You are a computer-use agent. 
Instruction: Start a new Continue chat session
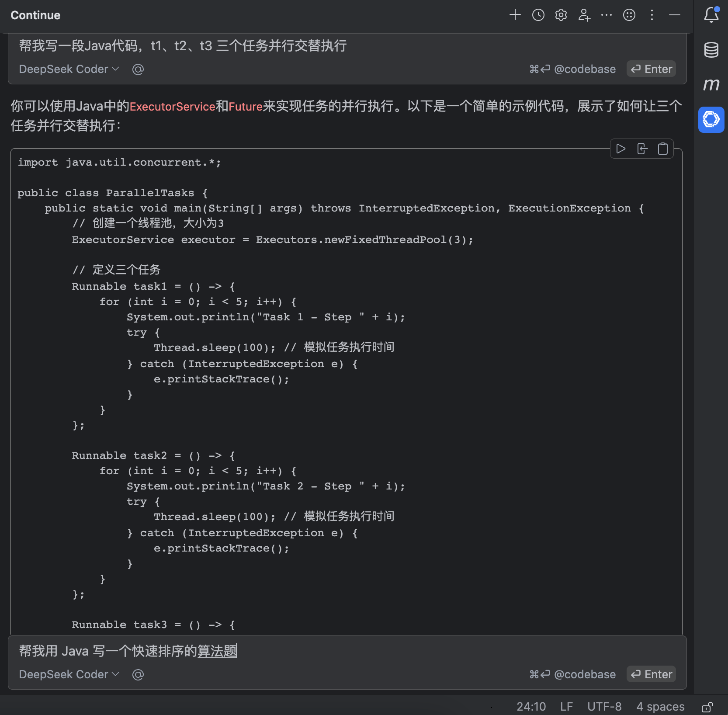pyautogui.click(x=515, y=15)
